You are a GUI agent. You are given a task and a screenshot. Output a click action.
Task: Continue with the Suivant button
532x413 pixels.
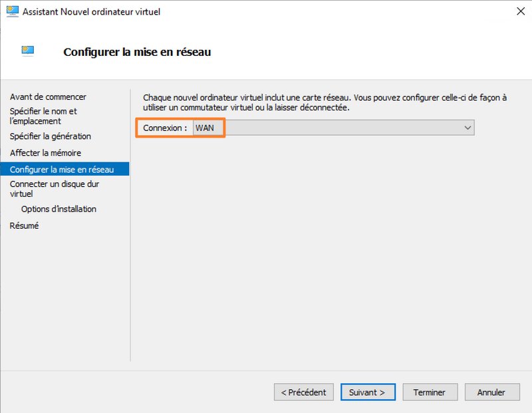point(368,392)
